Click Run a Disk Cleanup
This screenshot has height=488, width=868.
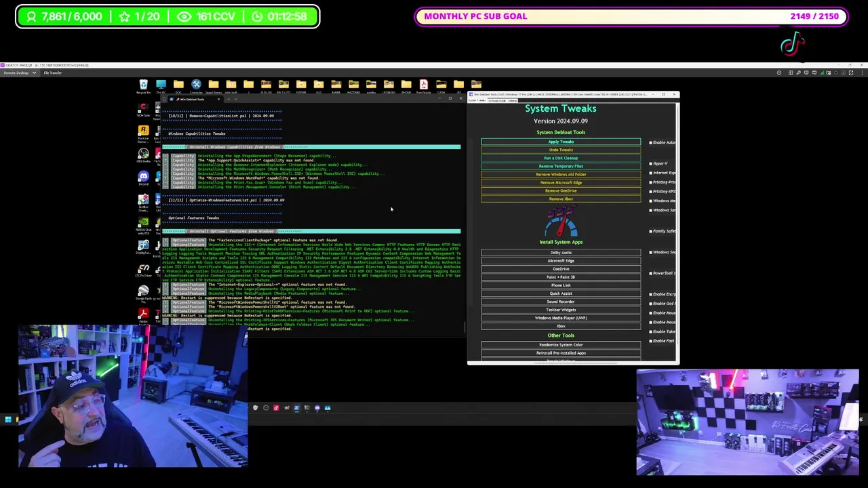[561, 158]
